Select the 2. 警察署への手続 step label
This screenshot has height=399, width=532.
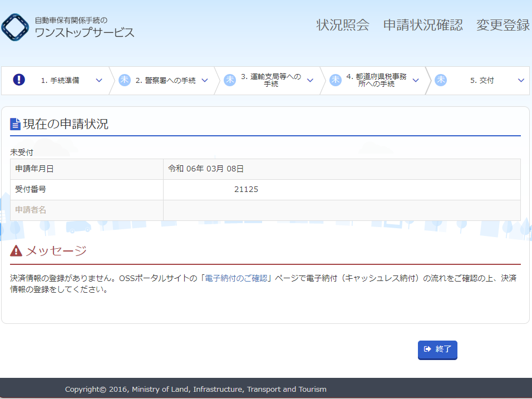click(x=166, y=80)
